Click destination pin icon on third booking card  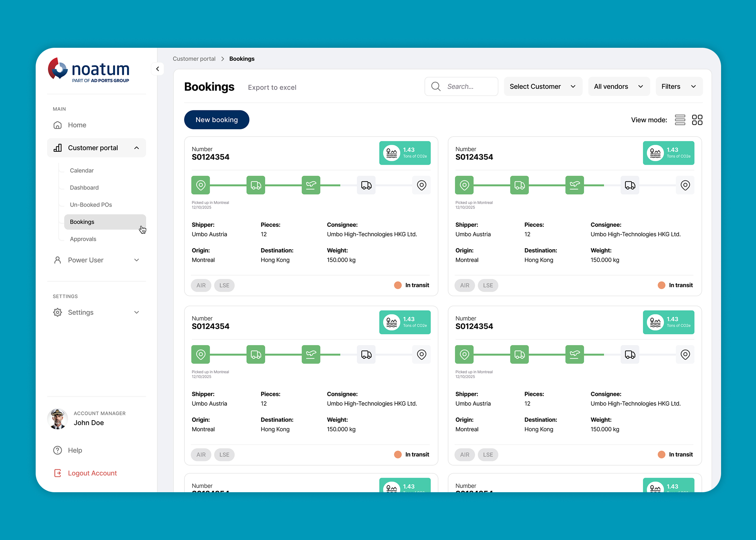click(x=421, y=355)
